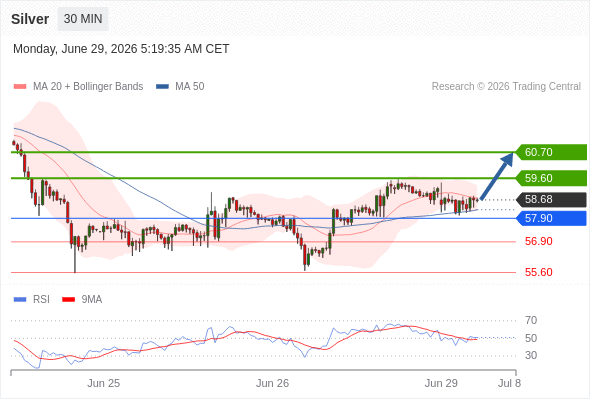Toggle the MA 50 legend entry
590x400 pixels.
[x=180, y=87]
